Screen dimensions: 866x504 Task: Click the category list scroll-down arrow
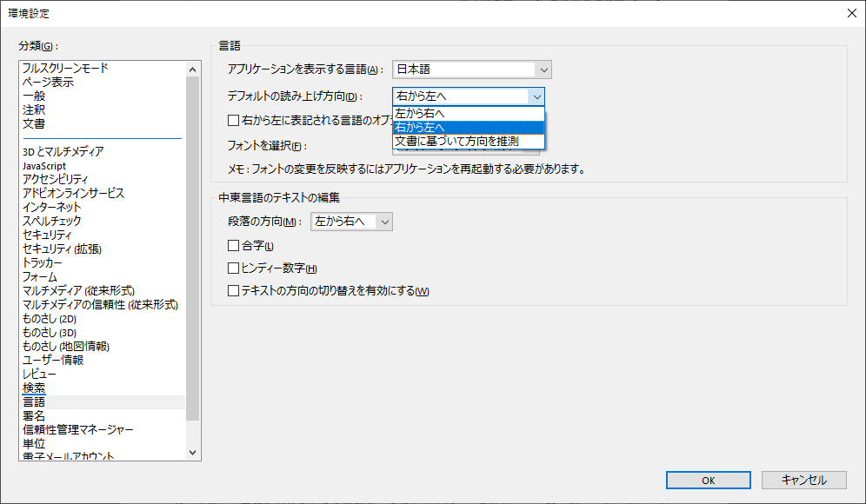192,452
